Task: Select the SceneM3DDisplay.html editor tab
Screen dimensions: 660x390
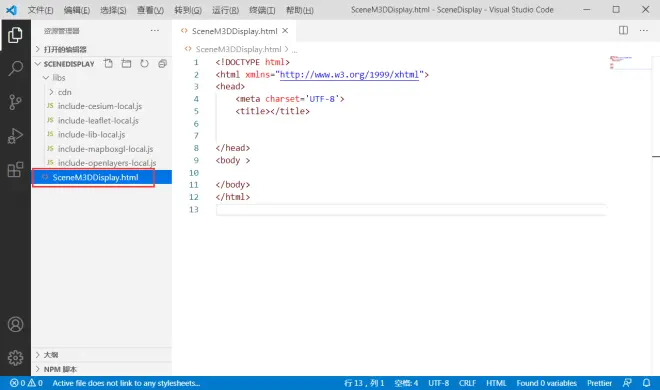Action: tap(234, 31)
